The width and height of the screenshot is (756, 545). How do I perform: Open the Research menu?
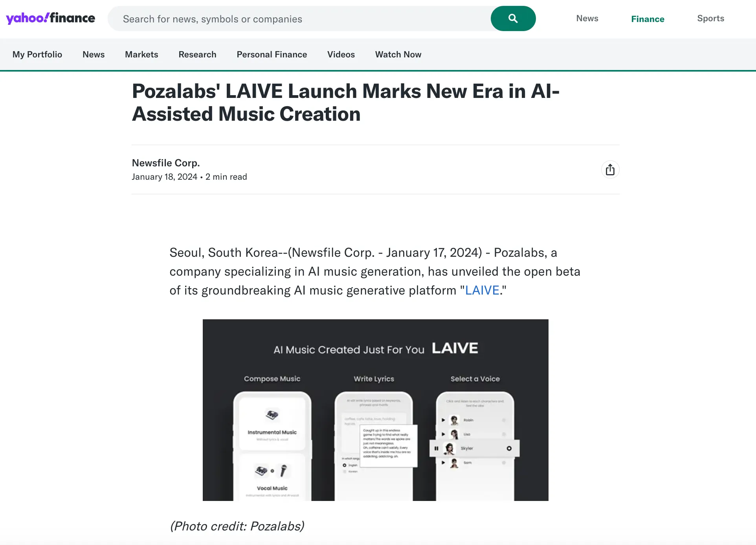[197, 55]
